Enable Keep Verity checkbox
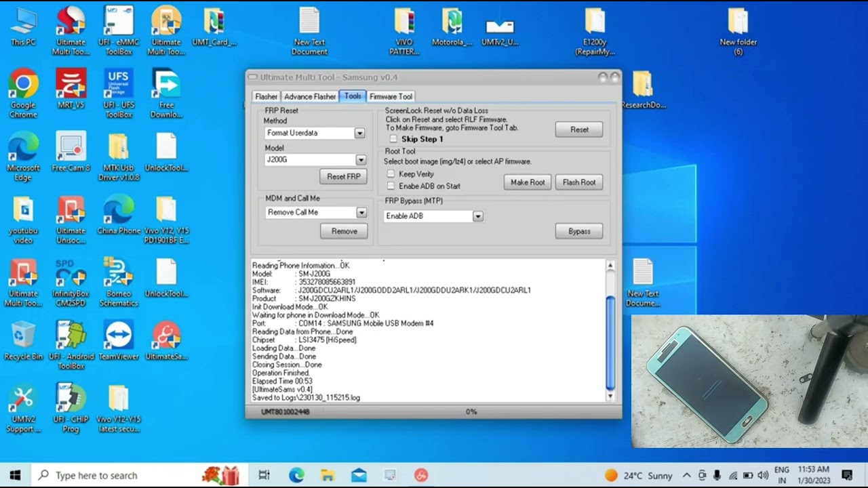 click(x=391, y=174)
